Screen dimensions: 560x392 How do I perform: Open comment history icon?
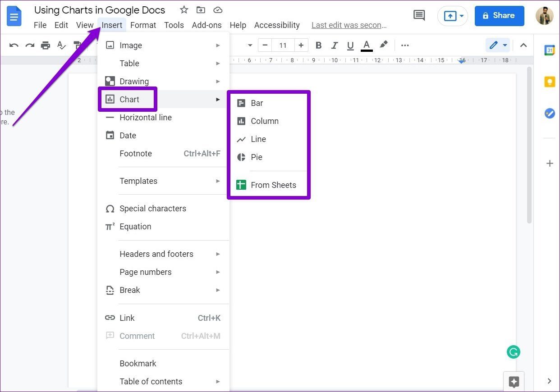tap(419, 16)
